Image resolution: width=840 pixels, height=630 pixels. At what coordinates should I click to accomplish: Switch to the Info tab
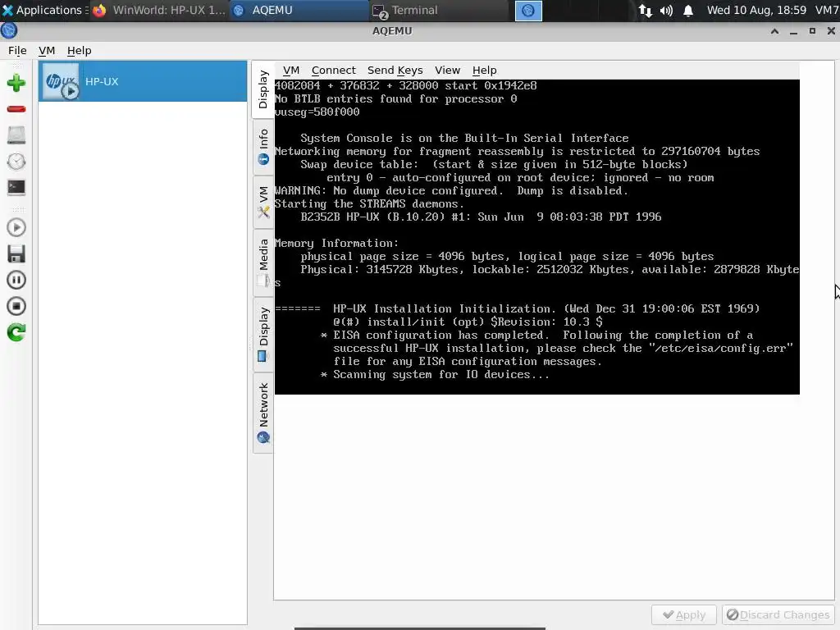(x=263, y=147)
